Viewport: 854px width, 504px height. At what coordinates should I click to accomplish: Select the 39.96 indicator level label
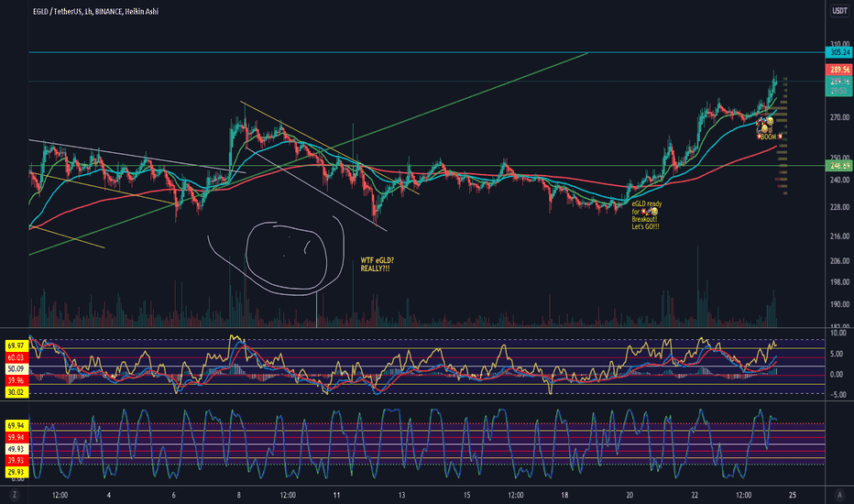click(x=16, y=380)
